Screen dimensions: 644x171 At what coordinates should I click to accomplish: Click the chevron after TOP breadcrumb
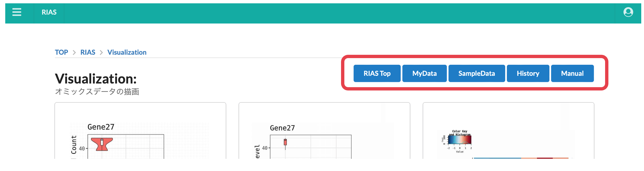pos(74,53)
